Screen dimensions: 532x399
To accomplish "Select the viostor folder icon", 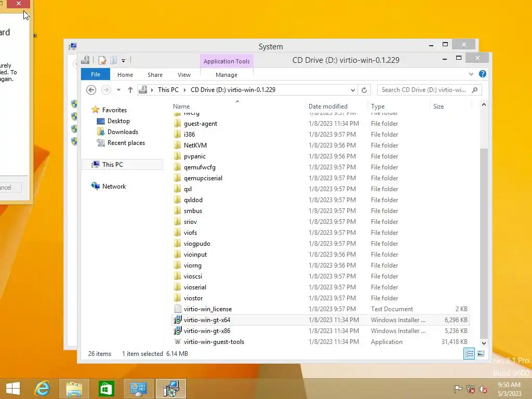I will 178,298.
